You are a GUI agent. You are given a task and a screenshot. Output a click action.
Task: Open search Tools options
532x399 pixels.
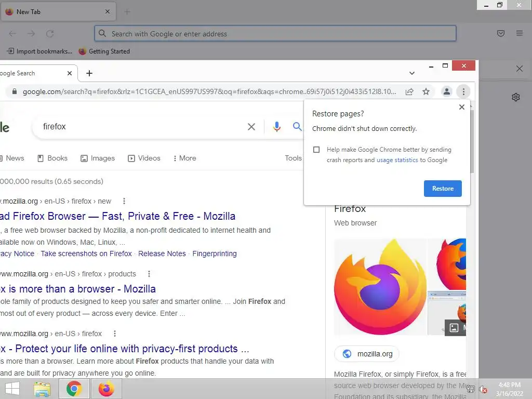coord(293,158)
